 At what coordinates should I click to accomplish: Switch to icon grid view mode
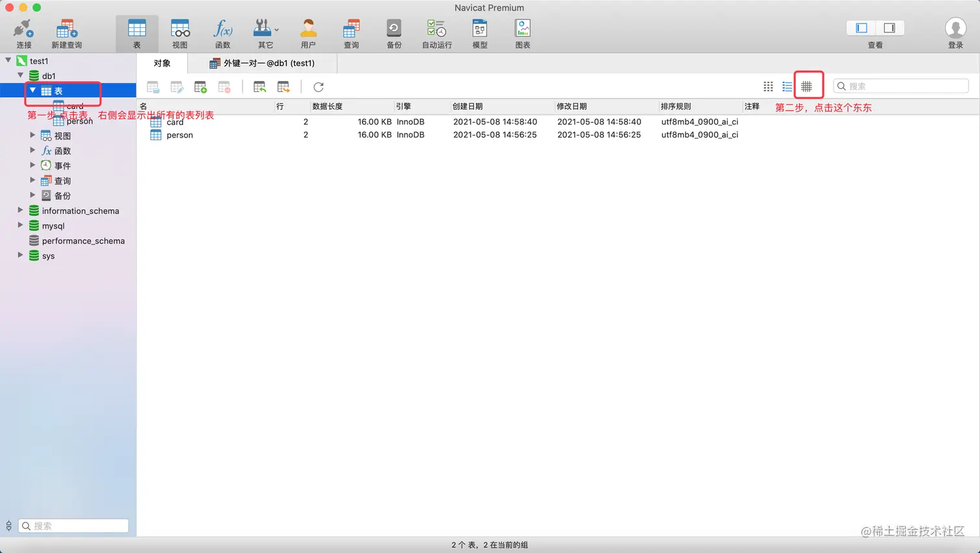point(768,86)
